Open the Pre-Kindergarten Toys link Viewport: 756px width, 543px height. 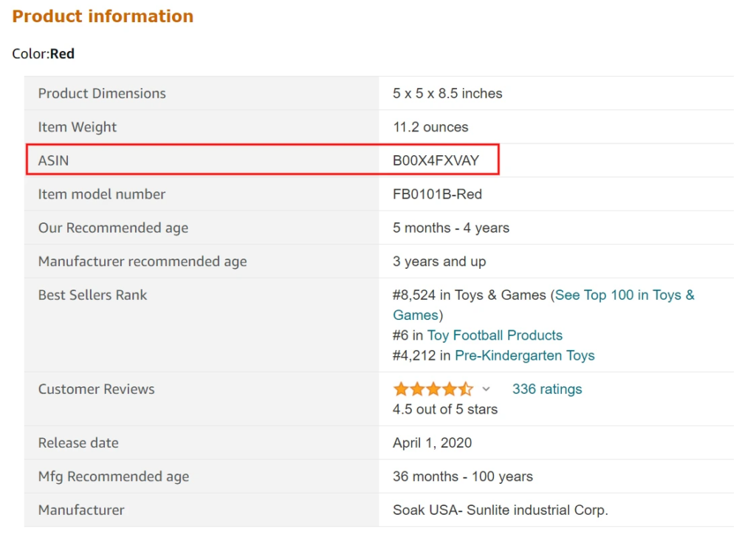coord(524,355)
